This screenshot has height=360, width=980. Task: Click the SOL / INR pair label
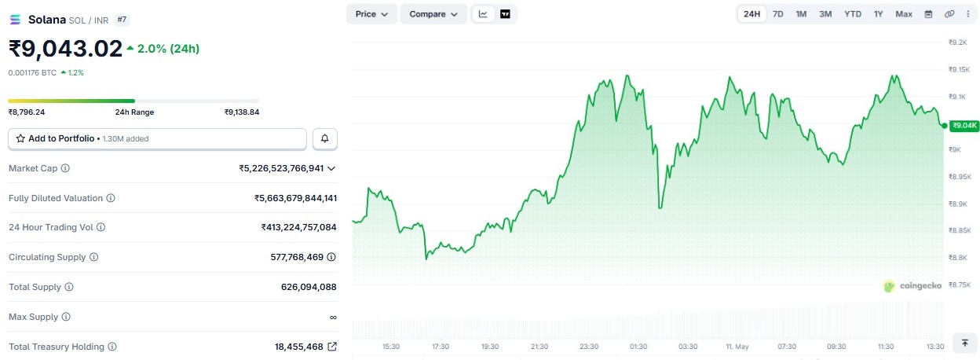coord(89,20)
